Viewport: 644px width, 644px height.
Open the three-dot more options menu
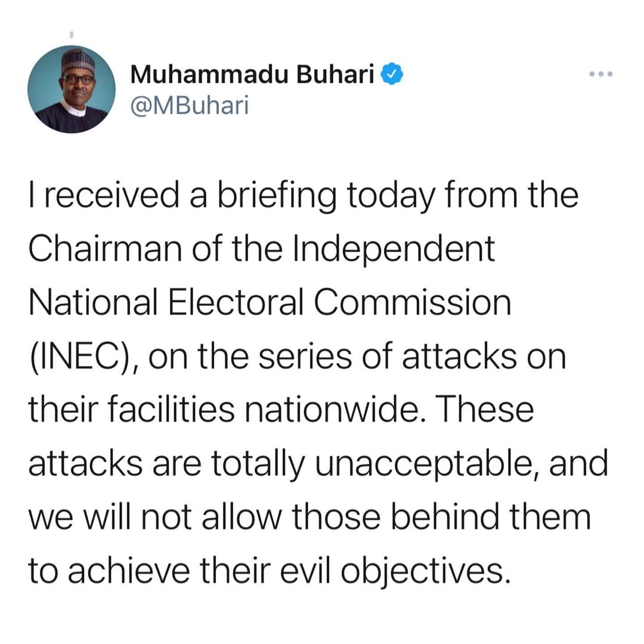[x=600, y=75]
